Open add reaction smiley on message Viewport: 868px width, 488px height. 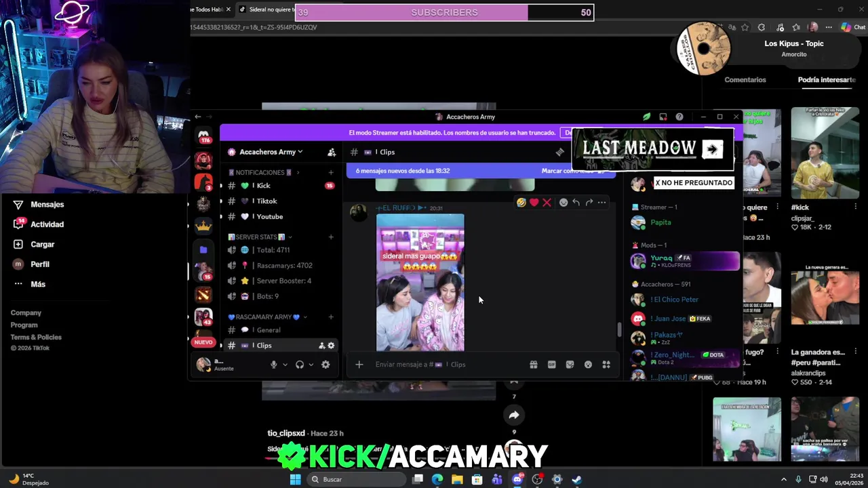coord(563,203)
